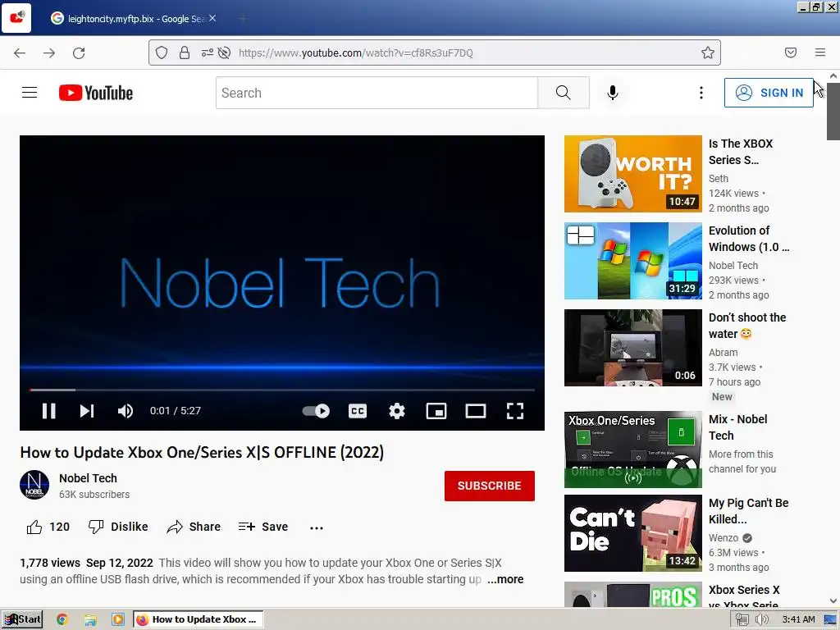
Task: Pause the video with the pause button
Action: pyautogui.click(x=48, y=411)
